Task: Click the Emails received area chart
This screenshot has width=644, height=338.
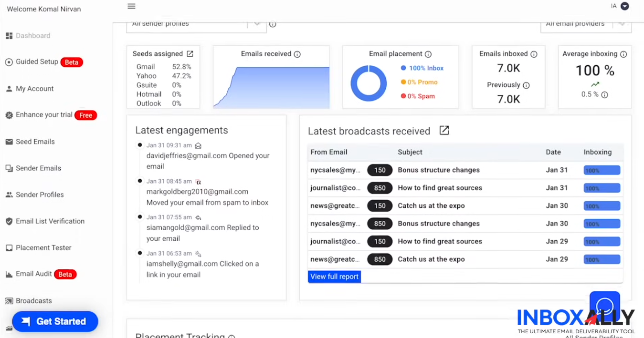Action: coord(271,88)
